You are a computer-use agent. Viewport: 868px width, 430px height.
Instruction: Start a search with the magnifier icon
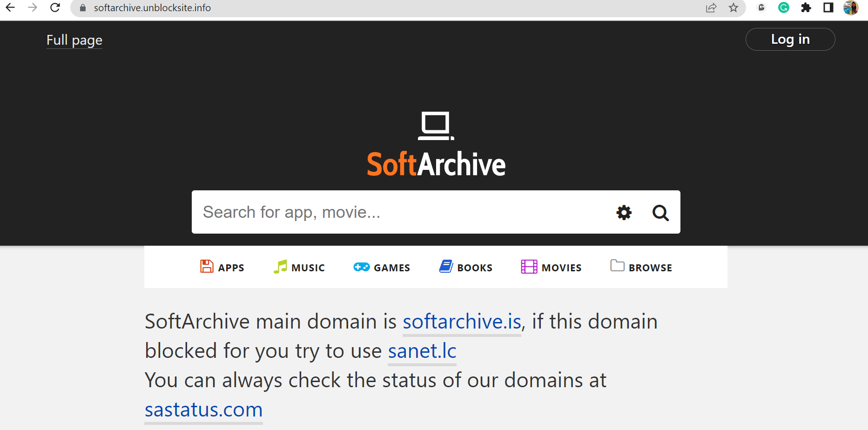[x=660, y=213]
